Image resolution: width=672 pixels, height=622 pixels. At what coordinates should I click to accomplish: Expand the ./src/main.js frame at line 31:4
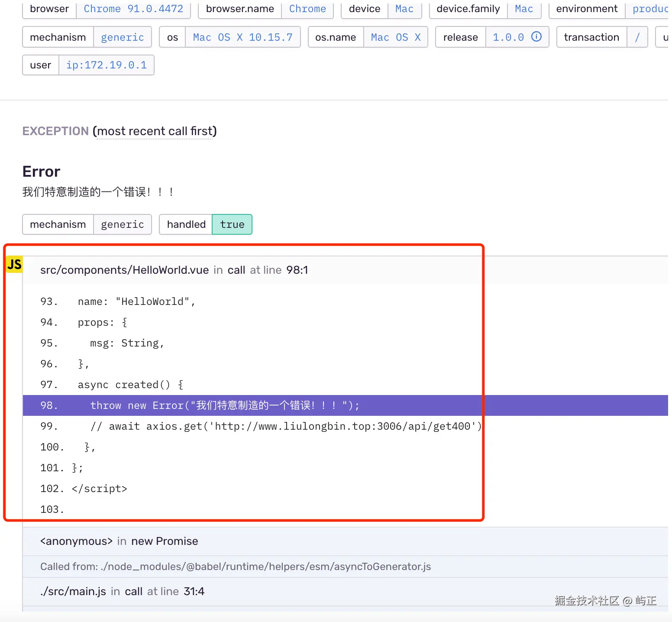pos(346,592)
